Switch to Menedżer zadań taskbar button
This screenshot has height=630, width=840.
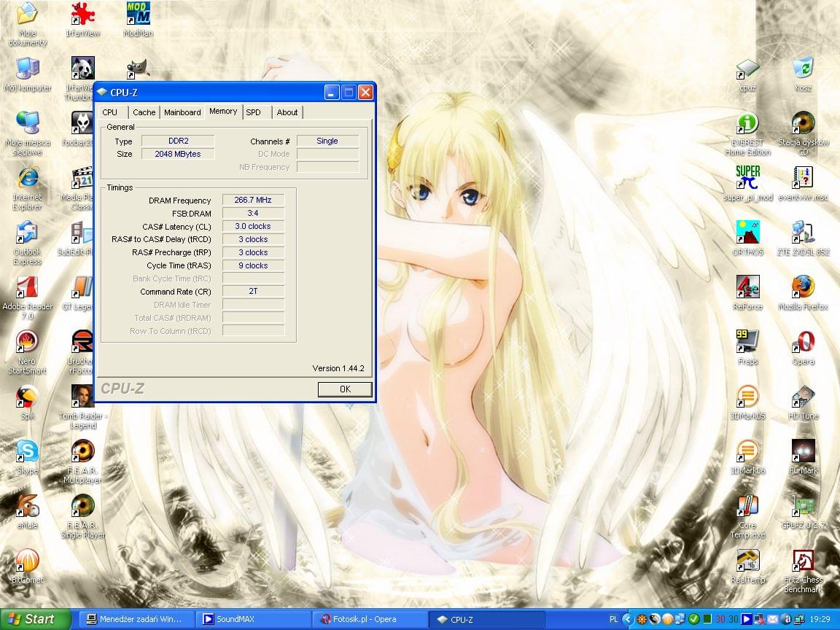(136, 619)
